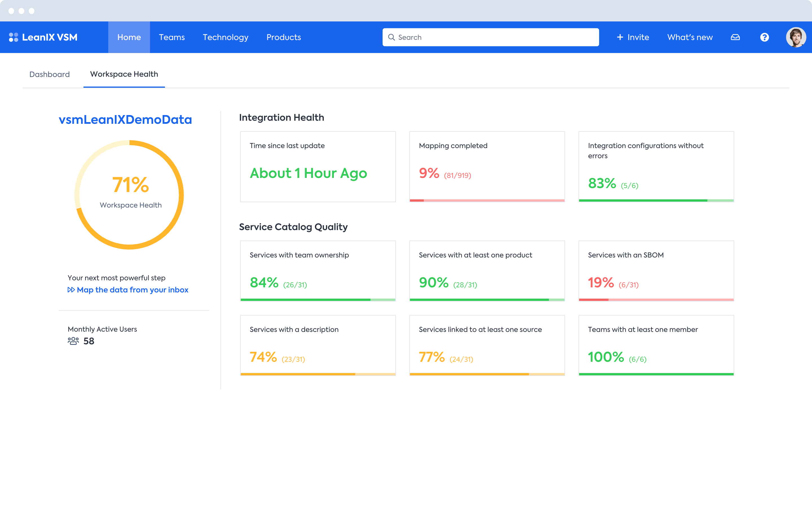The height and width of the screenshot is (529, 812).
Task: Click 'Services with team ownership' label
Action: [299, 255]
